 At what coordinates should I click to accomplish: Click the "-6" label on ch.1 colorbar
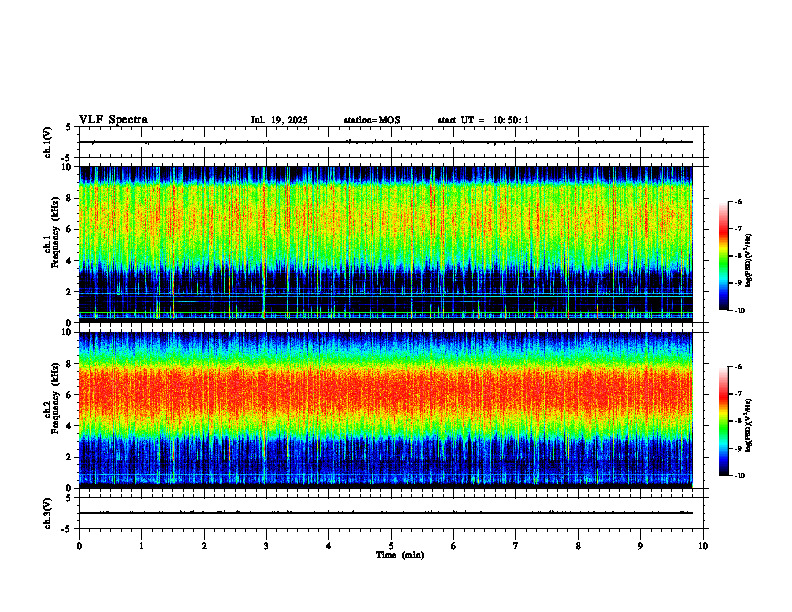coord(737,201)
